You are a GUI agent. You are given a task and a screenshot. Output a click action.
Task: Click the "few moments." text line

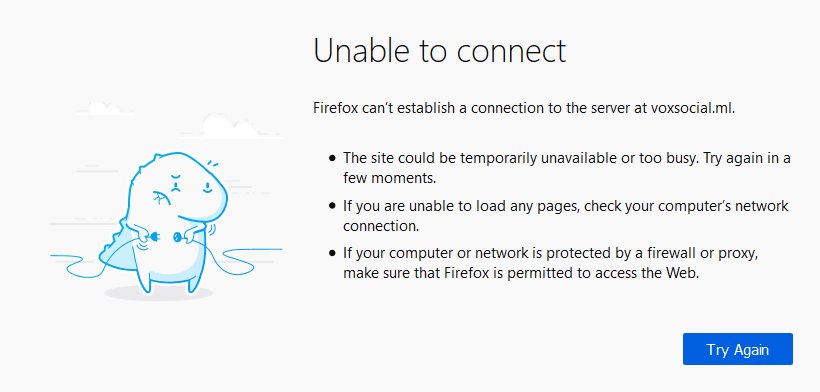point(389,178)
